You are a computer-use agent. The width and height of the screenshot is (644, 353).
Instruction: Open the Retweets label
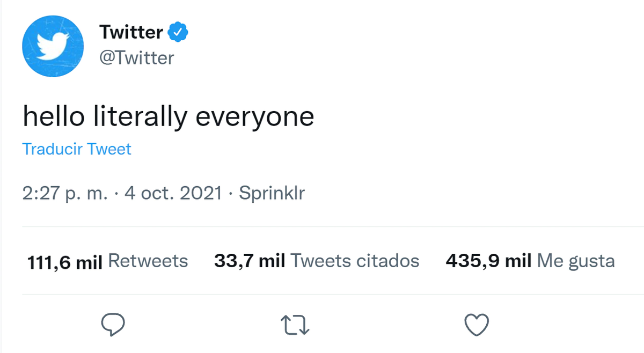tap(148, 261)
